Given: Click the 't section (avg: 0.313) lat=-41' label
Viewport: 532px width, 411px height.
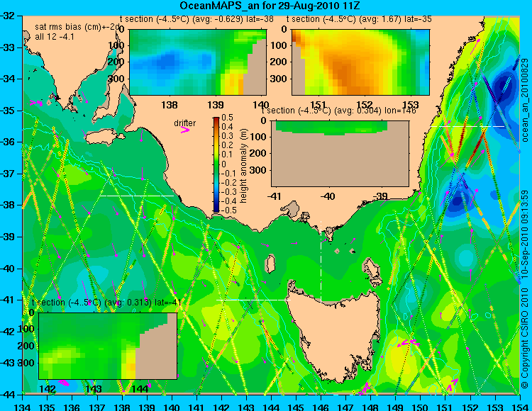Looking at the screenshot, I should 106,303.
